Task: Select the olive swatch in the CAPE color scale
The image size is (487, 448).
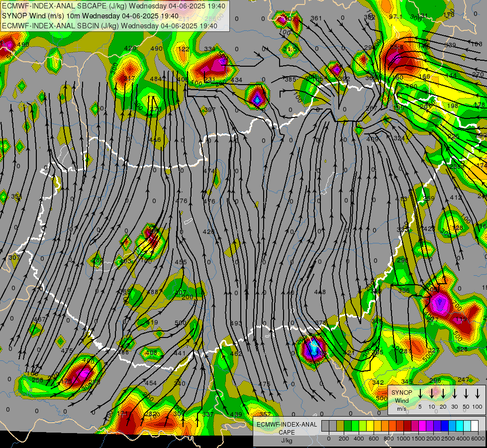Action: pos(340,426)
